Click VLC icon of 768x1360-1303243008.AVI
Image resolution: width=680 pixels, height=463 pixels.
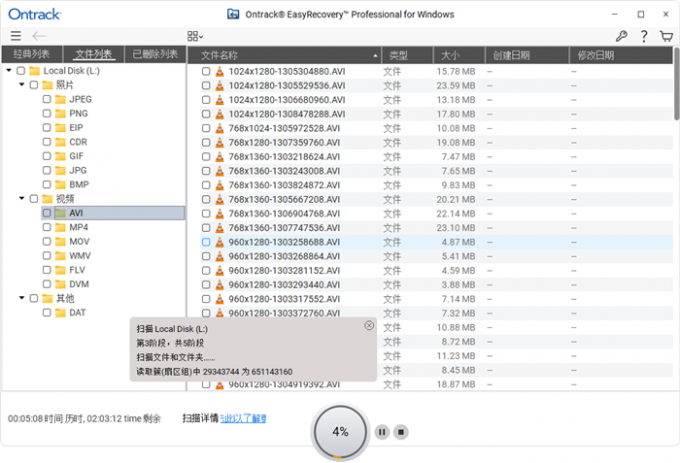(x=220, y=171)
